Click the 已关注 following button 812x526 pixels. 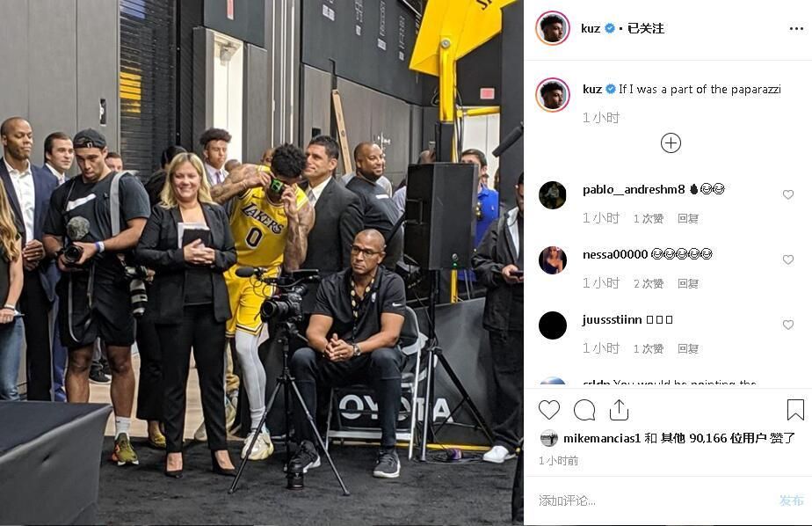tap(645, 28)
